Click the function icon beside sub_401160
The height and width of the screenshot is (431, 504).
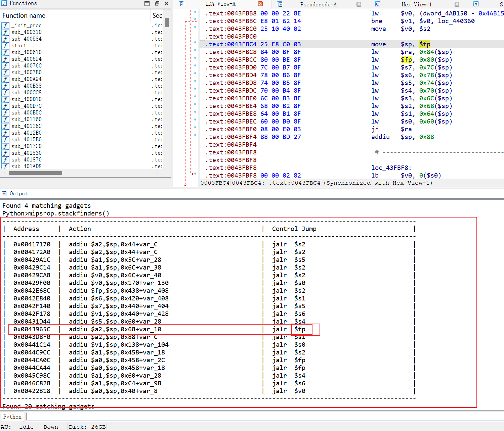[x=5, y=119]
